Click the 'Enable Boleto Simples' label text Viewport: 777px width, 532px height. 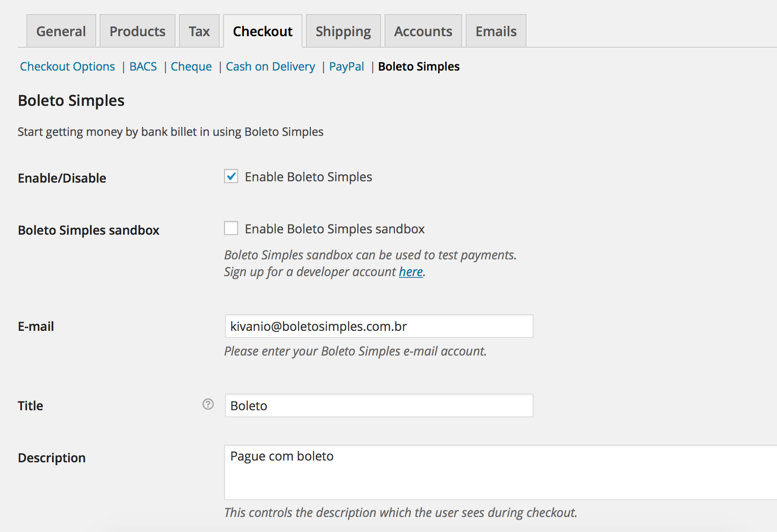tap(309, 177)
